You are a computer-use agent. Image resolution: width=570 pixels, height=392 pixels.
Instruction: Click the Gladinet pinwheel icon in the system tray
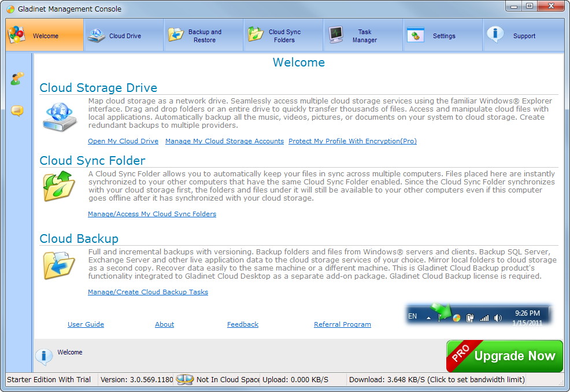(456, 317)
